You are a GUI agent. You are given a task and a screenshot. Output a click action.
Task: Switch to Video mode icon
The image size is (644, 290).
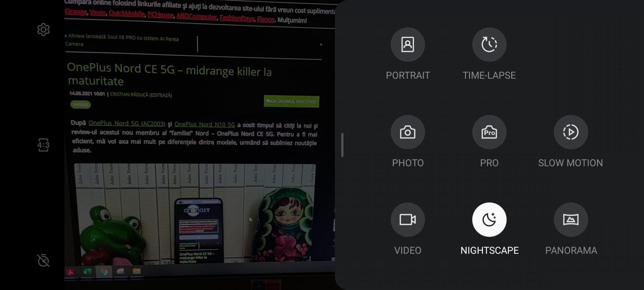(408, 219)
